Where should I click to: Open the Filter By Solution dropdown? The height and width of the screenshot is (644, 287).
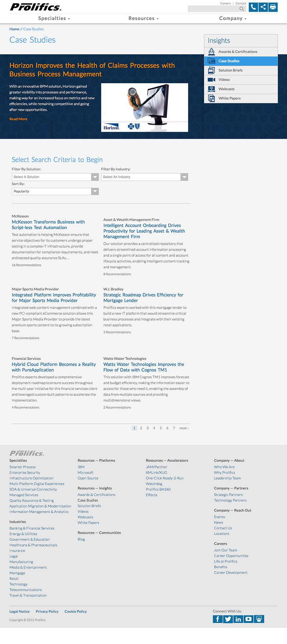tap(55, 177)
